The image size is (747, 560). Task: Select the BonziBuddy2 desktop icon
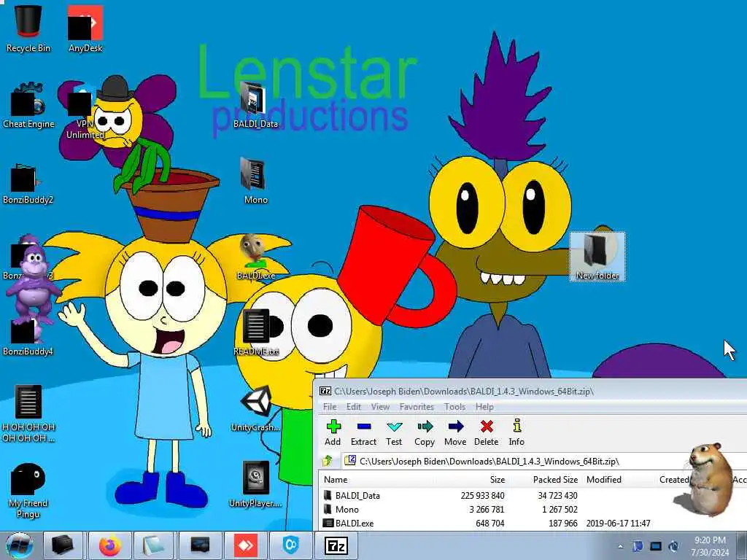click(28, 183)
